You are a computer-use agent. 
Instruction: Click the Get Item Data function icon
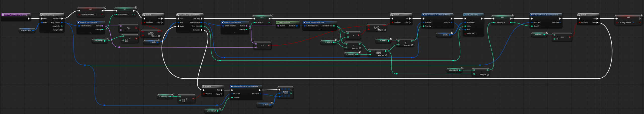(278, 22)
